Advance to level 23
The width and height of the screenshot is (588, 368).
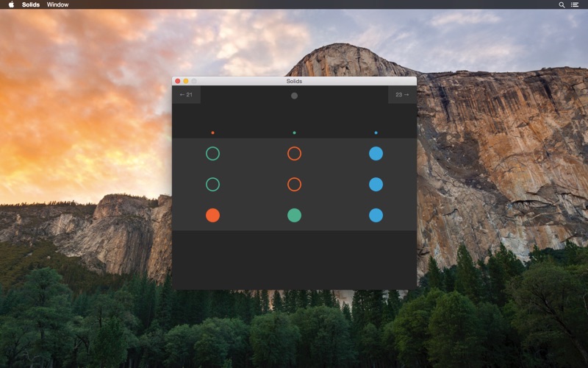pos(402,95)
